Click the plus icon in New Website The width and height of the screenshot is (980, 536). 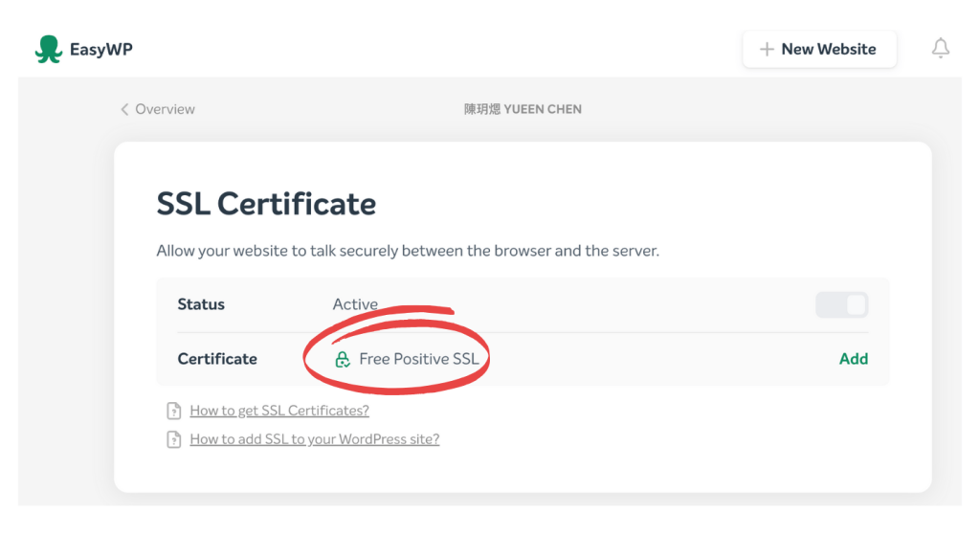click(x=767, y=50)
